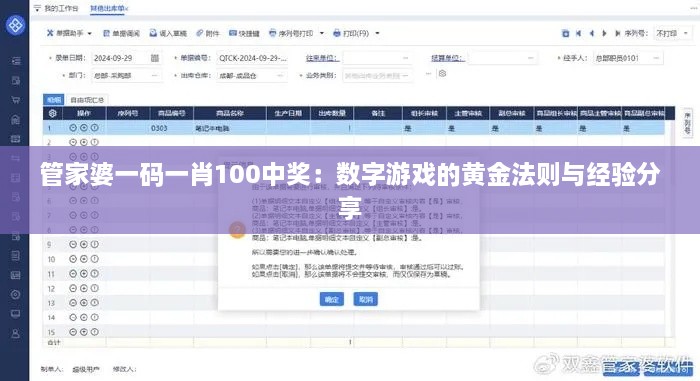Confirm the dialog with 确定

pos(332,299)
